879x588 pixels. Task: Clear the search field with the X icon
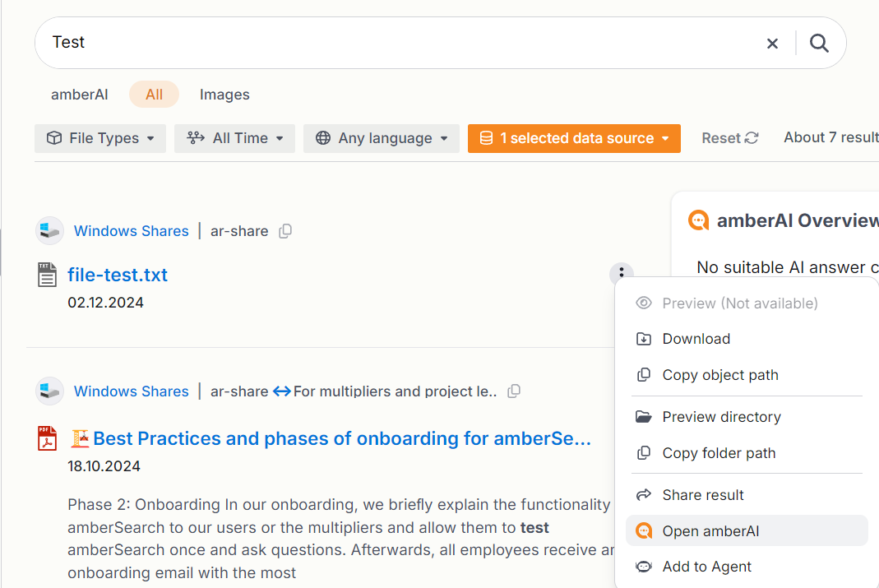tap(772, 43)
